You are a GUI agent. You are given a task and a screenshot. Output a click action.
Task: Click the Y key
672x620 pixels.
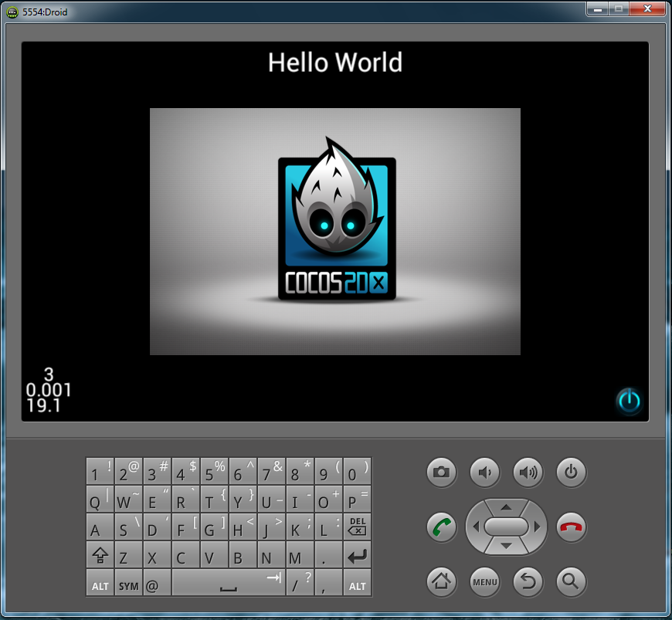(243, 498)
